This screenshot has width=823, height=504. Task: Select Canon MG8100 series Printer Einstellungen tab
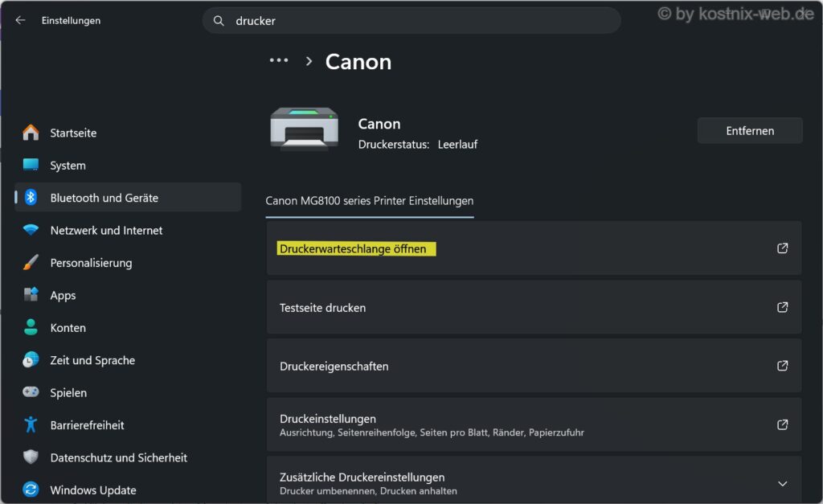370,201
